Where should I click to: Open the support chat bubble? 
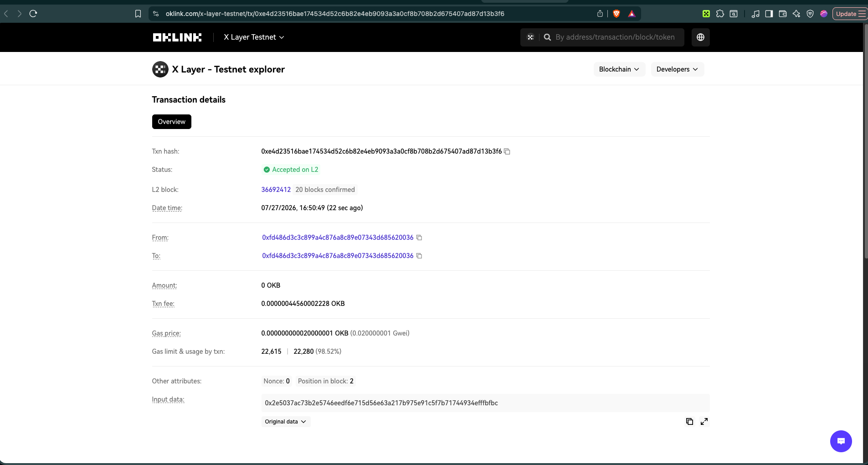coord(841,441)
